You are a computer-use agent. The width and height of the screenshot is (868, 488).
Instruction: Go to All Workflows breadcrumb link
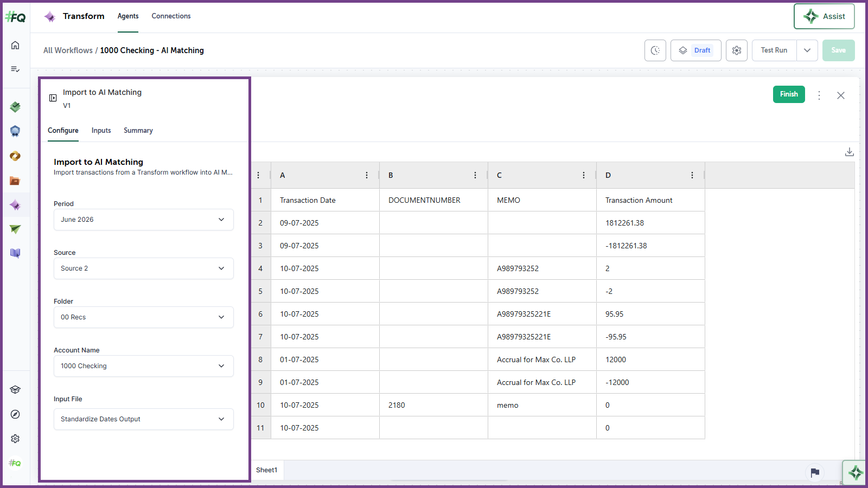click(68, 50)
